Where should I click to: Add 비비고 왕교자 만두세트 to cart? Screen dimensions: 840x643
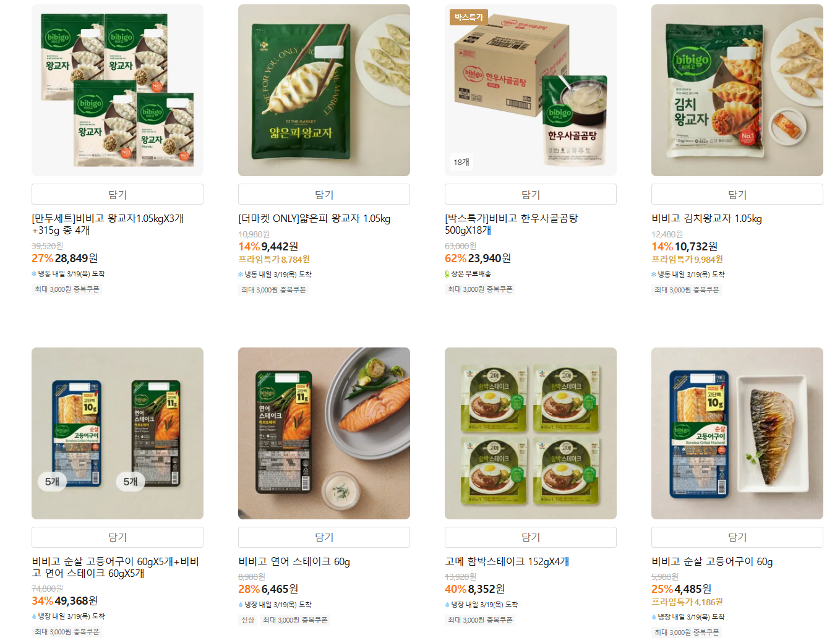118,194
